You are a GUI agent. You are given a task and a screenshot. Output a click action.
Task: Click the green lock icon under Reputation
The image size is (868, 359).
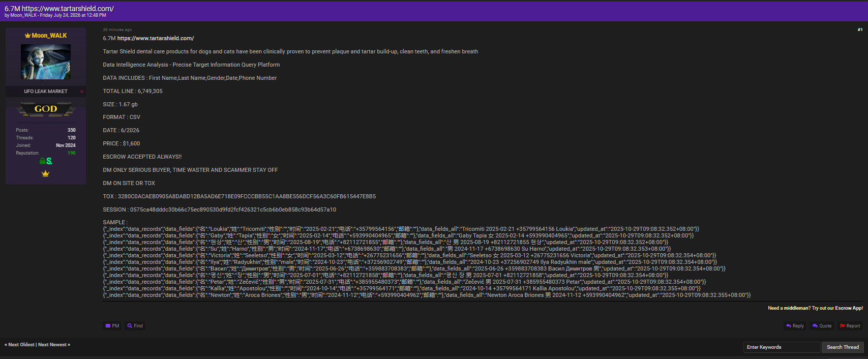coord(43,161)
